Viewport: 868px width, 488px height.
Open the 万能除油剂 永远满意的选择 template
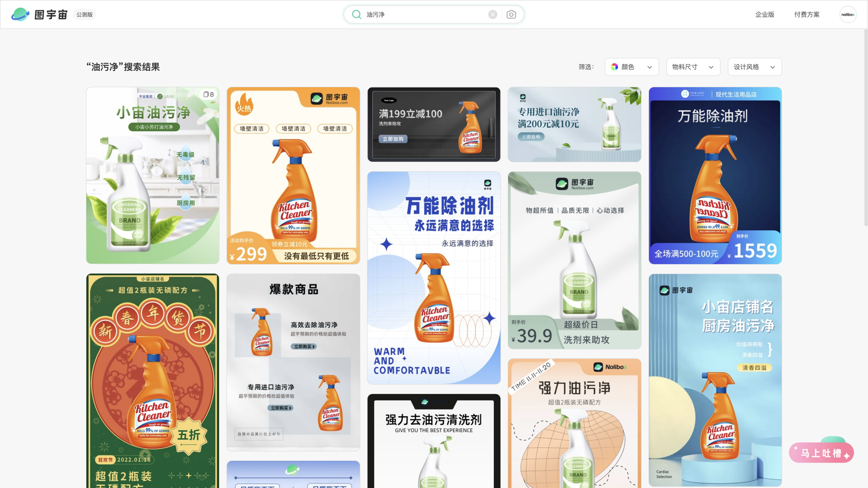(x=434, y=278)
